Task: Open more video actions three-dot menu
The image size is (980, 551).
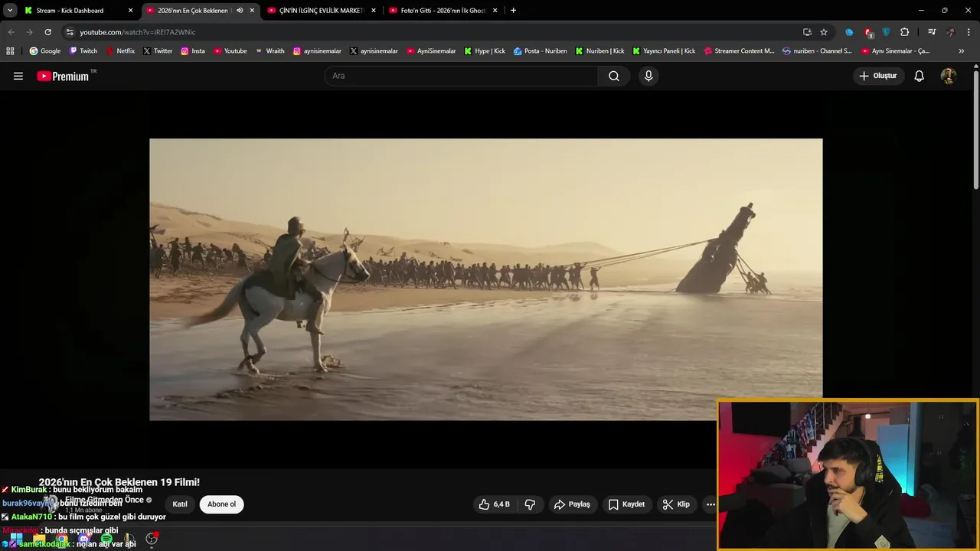Action: pyautogui.click(x=710, y=504)
